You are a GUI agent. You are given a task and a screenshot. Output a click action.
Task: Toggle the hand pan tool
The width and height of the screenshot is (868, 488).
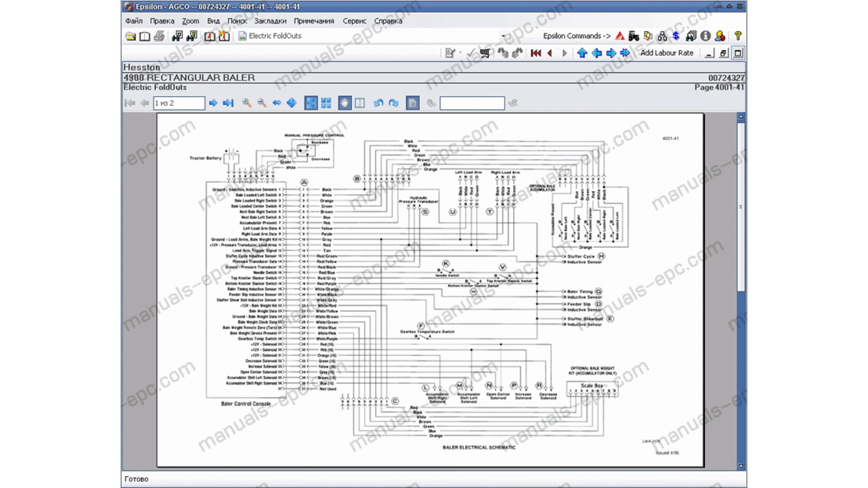coord(344,103)
